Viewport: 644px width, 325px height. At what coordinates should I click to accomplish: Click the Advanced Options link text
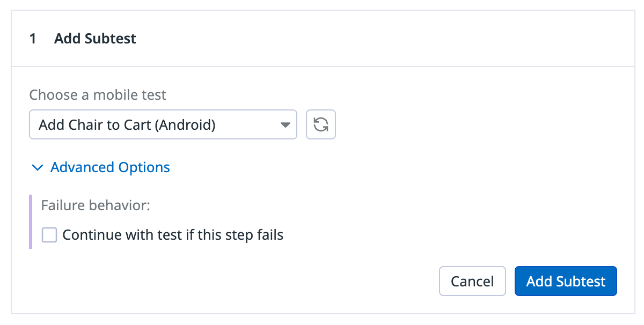(109, 167)
